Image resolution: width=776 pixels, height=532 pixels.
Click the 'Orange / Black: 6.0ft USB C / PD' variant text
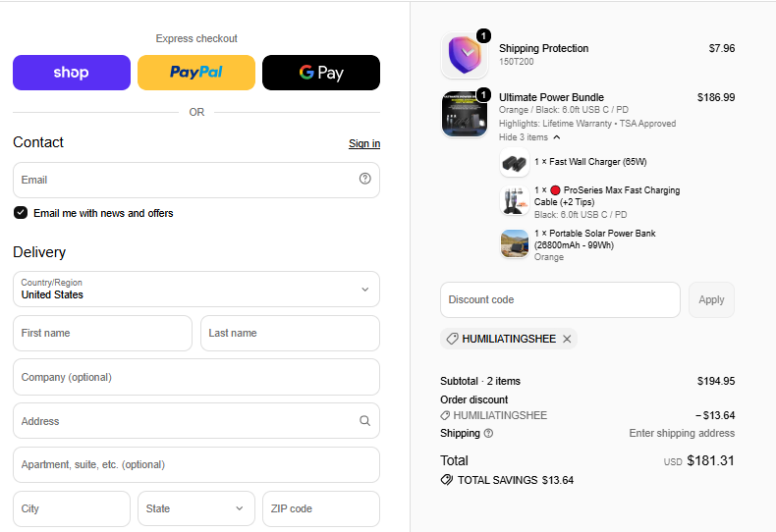(x=564, y=110)
